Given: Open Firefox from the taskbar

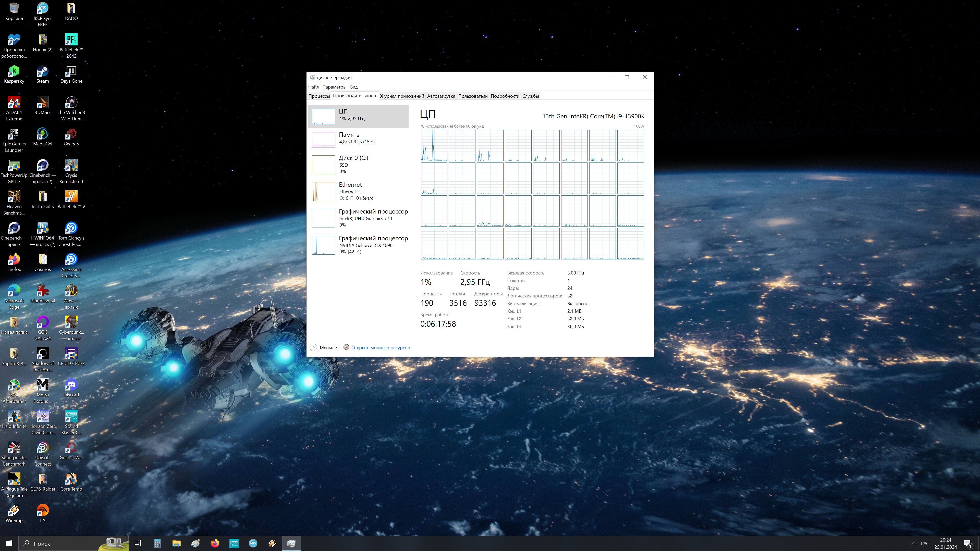Looking at the screenshot, I should (215, 543).
